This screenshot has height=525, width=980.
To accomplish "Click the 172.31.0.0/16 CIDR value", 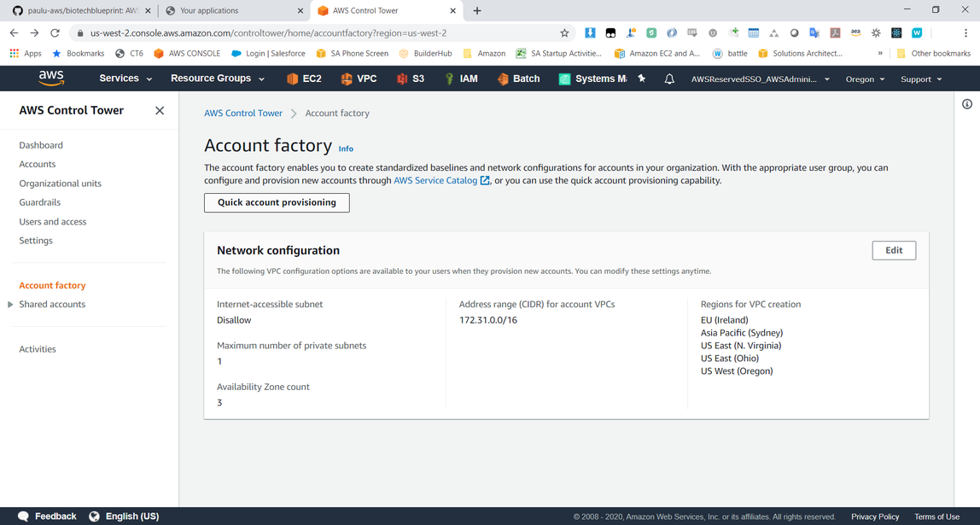I will click(x=488, y=320).
